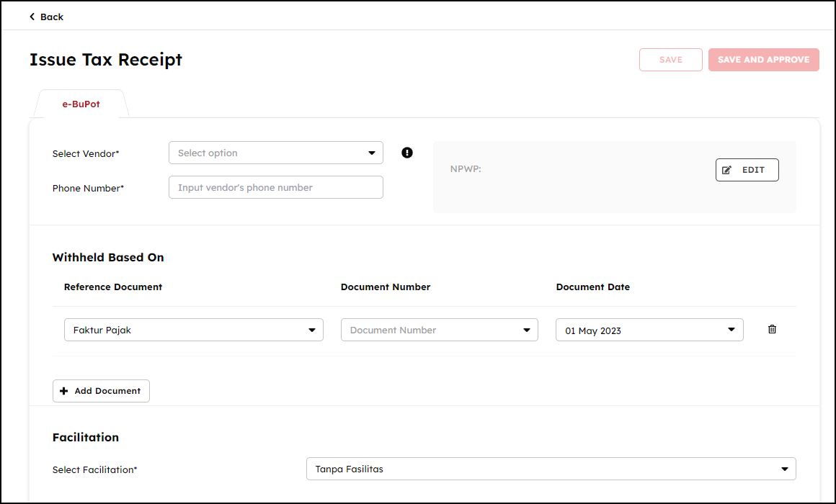Focus the vendor's phone number input field
Image resolution: width=836 pixels, height=504 pixels.
pyautogui.click(x=275, y=187)
